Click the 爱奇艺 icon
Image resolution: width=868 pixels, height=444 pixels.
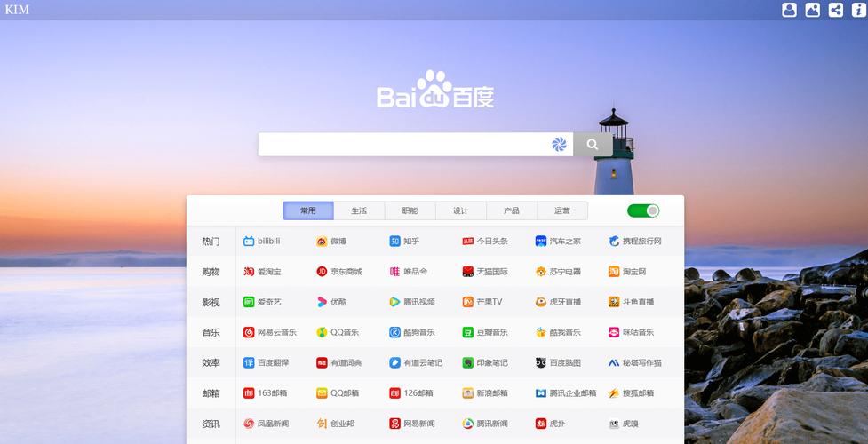tap(249, 302)
